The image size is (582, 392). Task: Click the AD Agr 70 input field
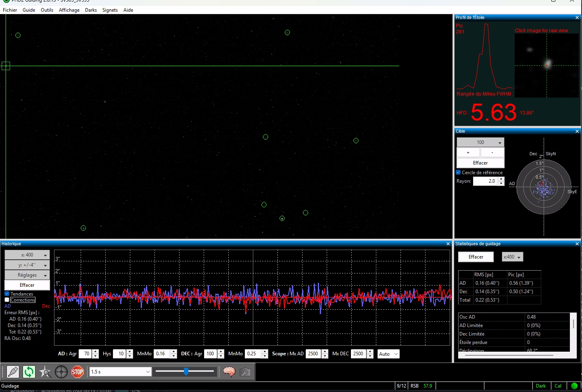tap(86, 354)
